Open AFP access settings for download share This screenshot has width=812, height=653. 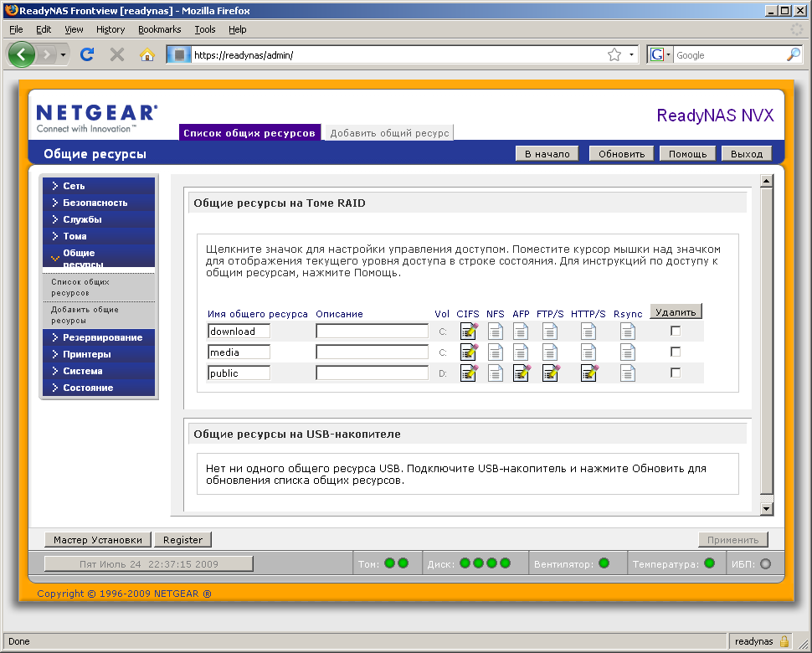tap(521, 332)
